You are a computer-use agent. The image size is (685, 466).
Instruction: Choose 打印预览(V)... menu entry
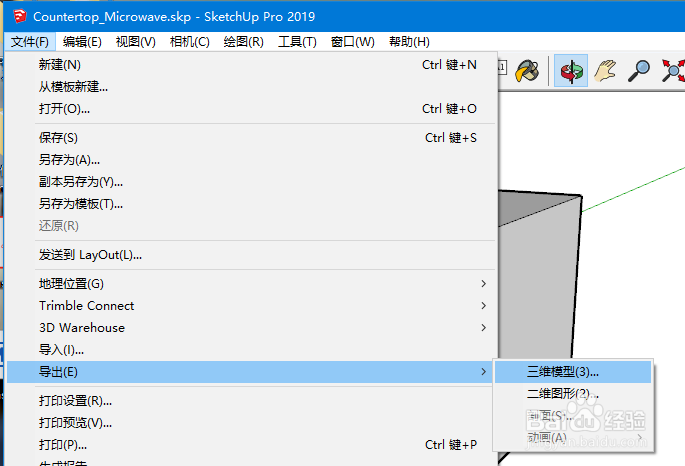(251, 423)
